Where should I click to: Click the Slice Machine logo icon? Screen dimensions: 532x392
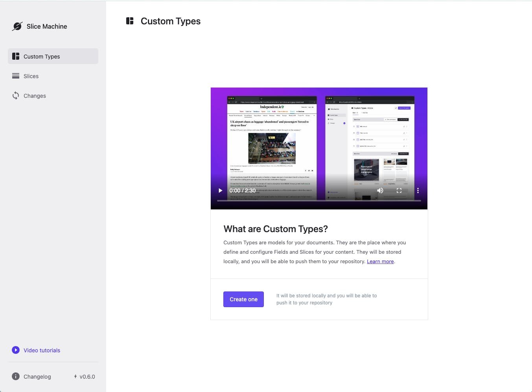pyautogui.click(x=17, y=26)
